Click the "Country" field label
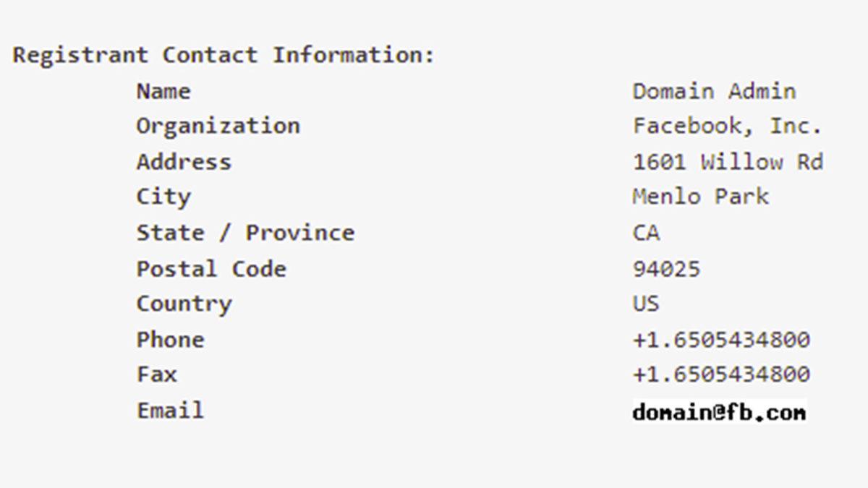 point(184,304)
